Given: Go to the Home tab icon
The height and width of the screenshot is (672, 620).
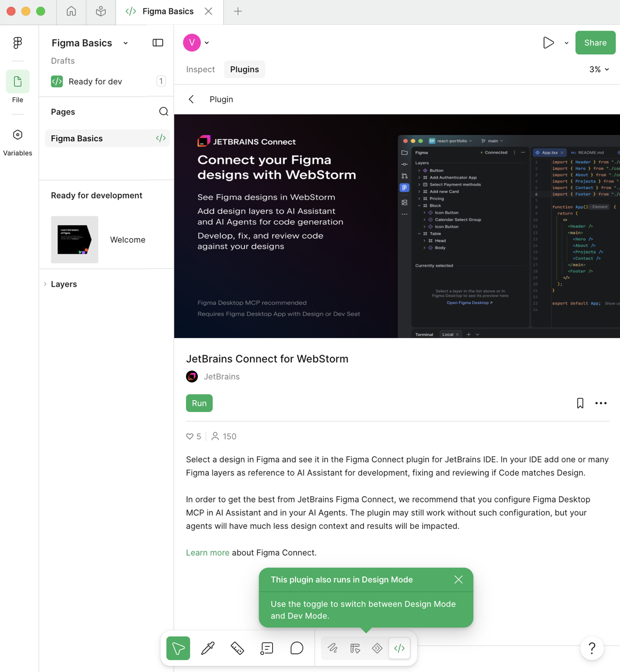Looking at the screenshot, I should click(71, 11).
